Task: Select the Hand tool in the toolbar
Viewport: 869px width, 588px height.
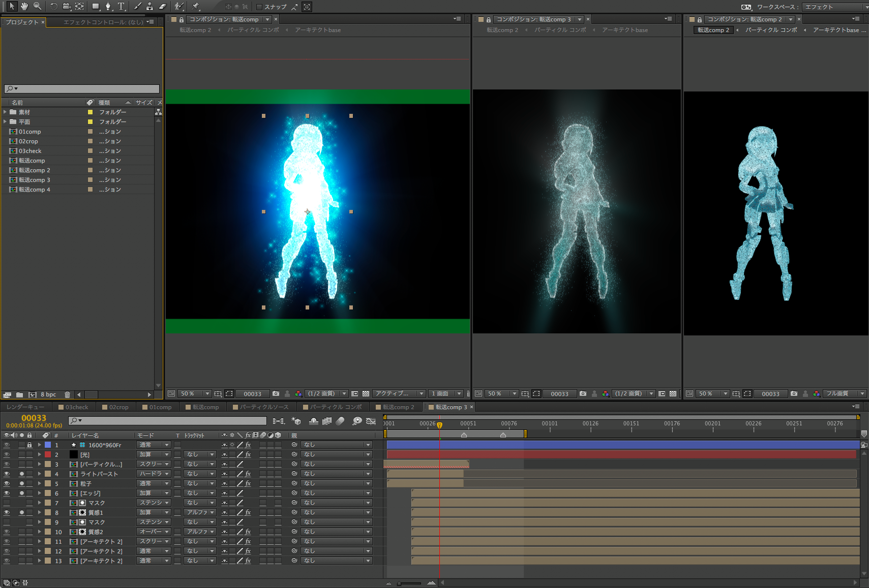Action: pyautogui.click(x=24, y=6)
